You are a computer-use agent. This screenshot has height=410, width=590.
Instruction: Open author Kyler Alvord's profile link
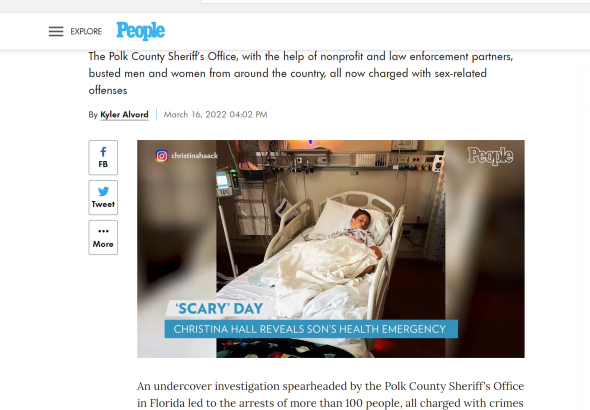pyautogui.click(x=124, y=114)
